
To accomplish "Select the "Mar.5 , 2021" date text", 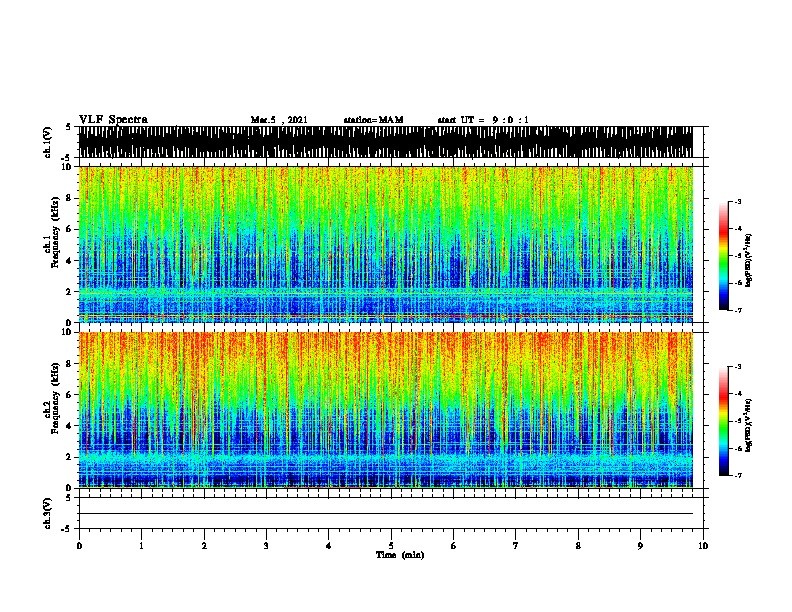I will tap(279, 120).
